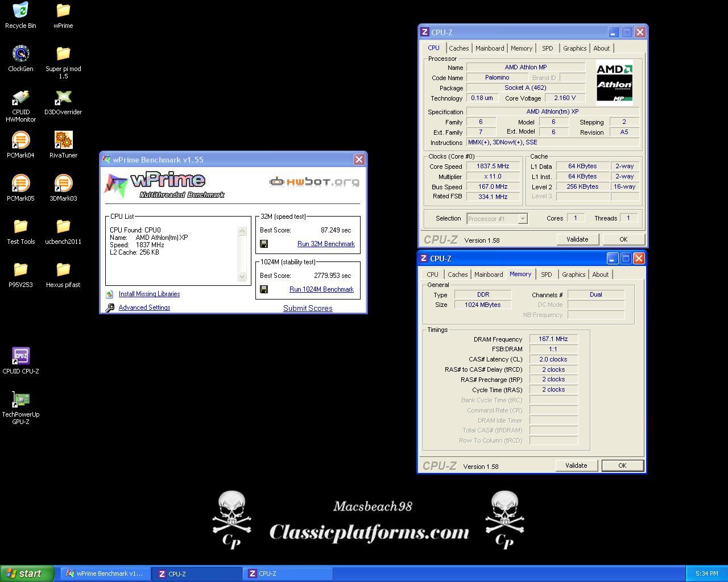728x582 pixels.
Task: Click Validate in the lower CPU-Z window
Action: pos(576,465)
